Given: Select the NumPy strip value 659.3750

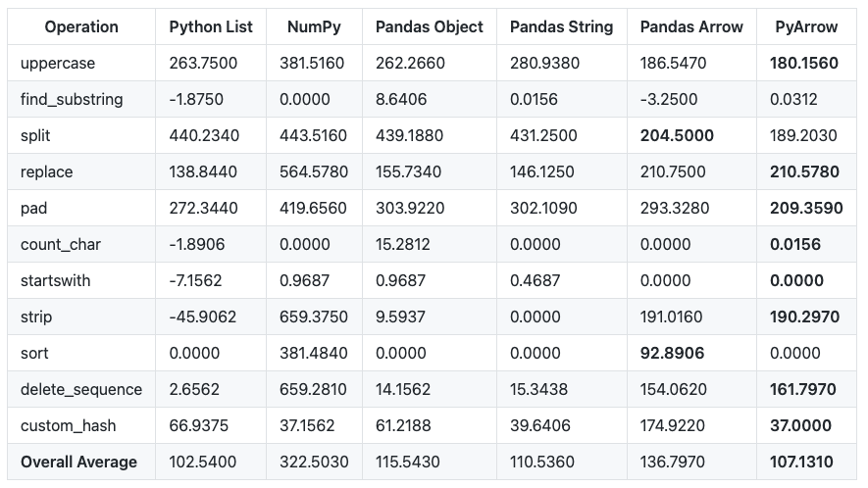Looking at the screenshot, I should click(x=313, y=317).
